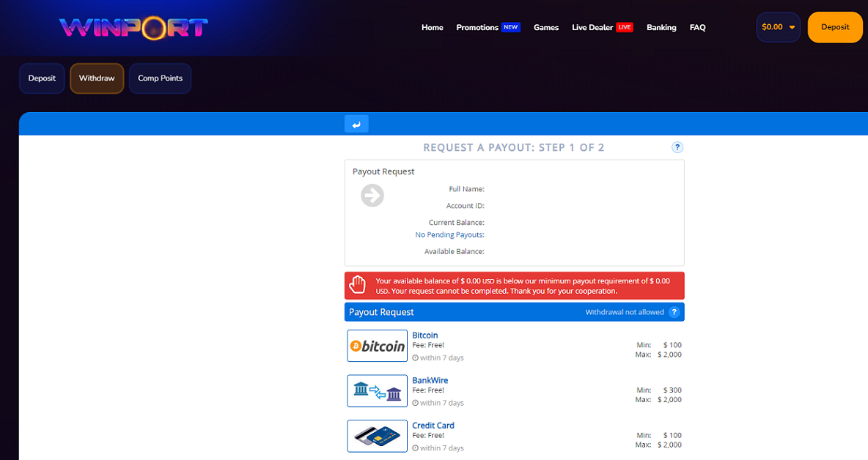Click the orange Deposit button
The height and width of the screenshot is (460, 868).
click(x=834, y=26)
